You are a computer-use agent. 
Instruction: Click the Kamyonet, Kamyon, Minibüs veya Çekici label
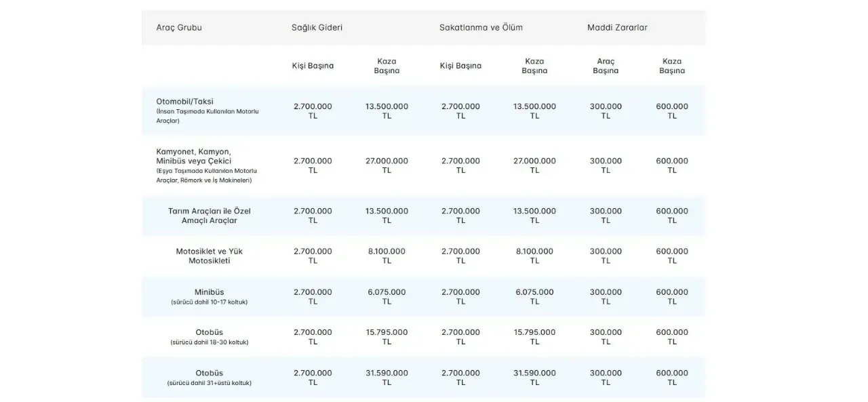click(x=194, y=157)
